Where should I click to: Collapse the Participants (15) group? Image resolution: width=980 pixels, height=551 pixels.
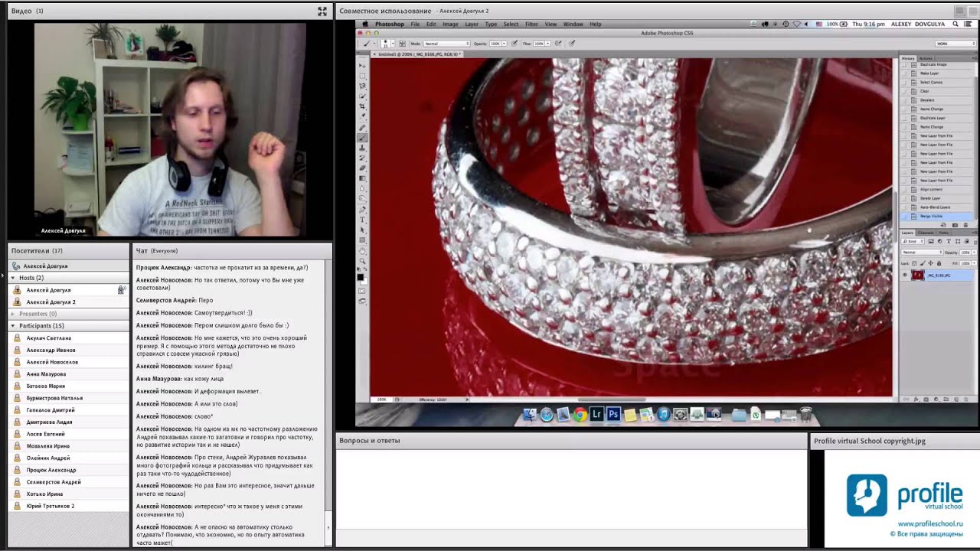coord(13,326)
